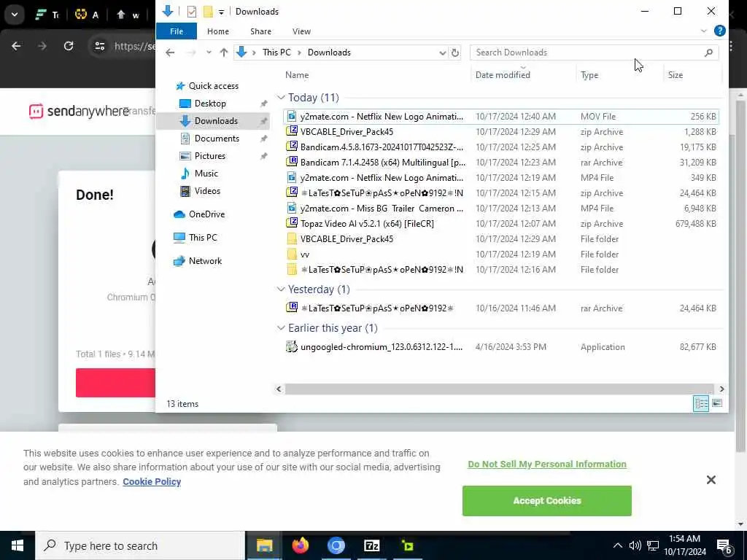The height and width of the screenshot is (560, 747).
Task: Go back with Explorer back arrow
Action: click(x=170, y=52)
